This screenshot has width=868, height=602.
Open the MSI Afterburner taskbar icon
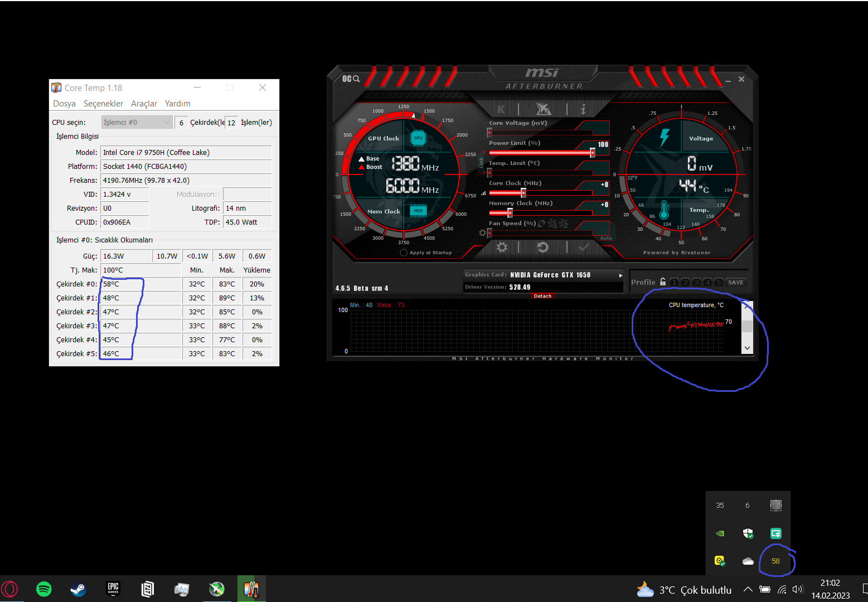coord(216,589)
